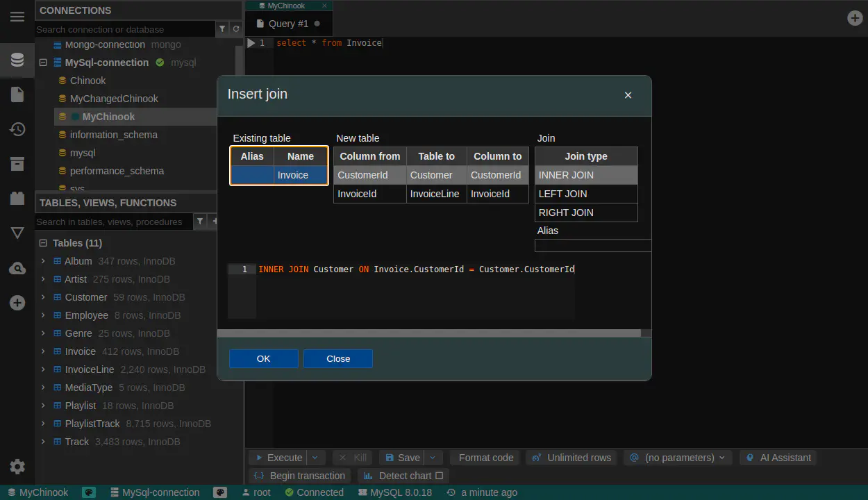Viewport: 868px width, 500px height.
Task: Select the InvoiceLine row in New table
Action: [x=431, y=194]
